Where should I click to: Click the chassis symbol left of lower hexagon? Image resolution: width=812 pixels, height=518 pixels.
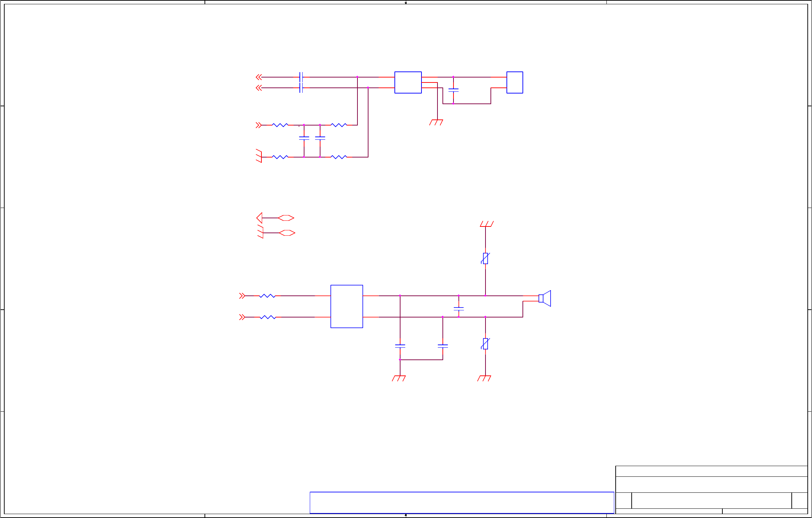pyautogui.click(x=260, y=232)
